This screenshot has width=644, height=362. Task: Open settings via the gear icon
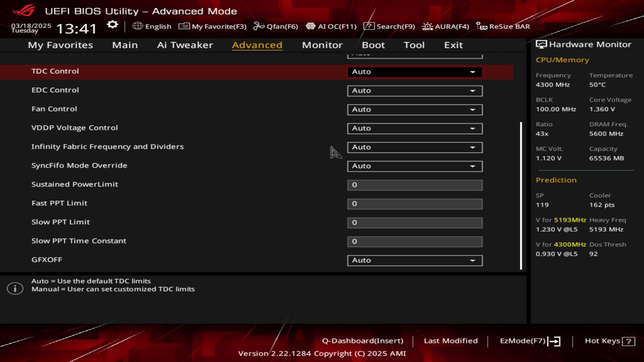113,25
